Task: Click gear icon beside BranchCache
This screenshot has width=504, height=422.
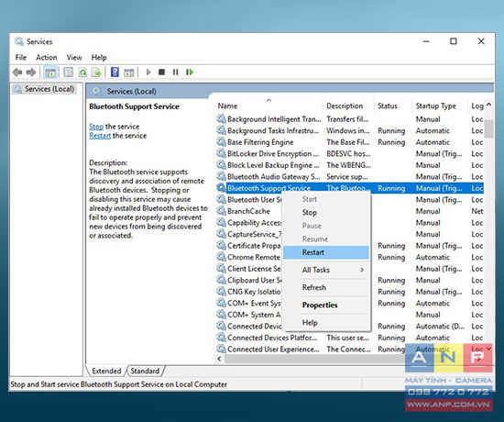Action: [x=221, y=211]
